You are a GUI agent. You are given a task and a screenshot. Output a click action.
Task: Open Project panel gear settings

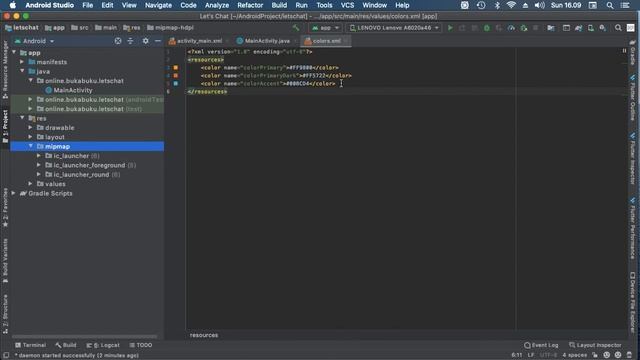pyautogui.click(x=146, y=41)
